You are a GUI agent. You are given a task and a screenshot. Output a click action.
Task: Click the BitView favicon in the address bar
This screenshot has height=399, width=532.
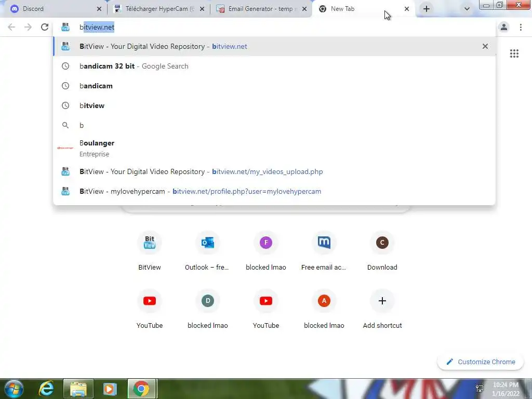tap(65, 27)
